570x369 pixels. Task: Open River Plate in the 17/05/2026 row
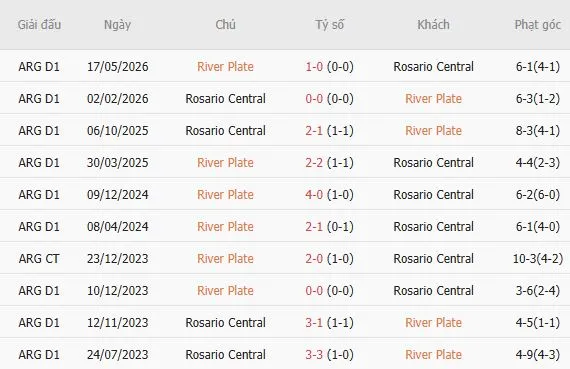(x=225, y=67)
